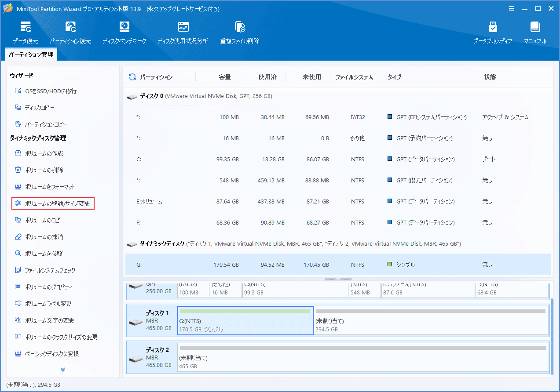The width and height of the screenshot is (560, 392).
Task: Open 重複ファイル削除 tool
Action: [240, 33]
